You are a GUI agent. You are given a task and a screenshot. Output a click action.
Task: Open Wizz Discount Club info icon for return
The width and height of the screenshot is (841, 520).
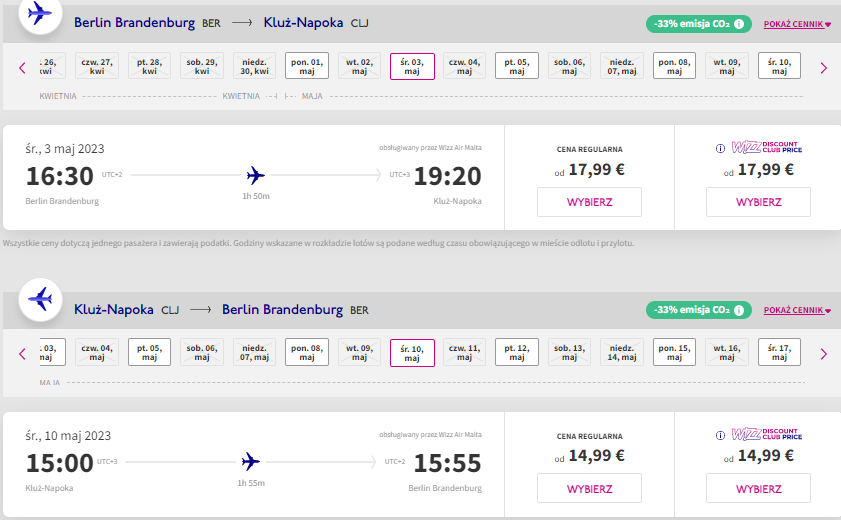pos(720,435)
